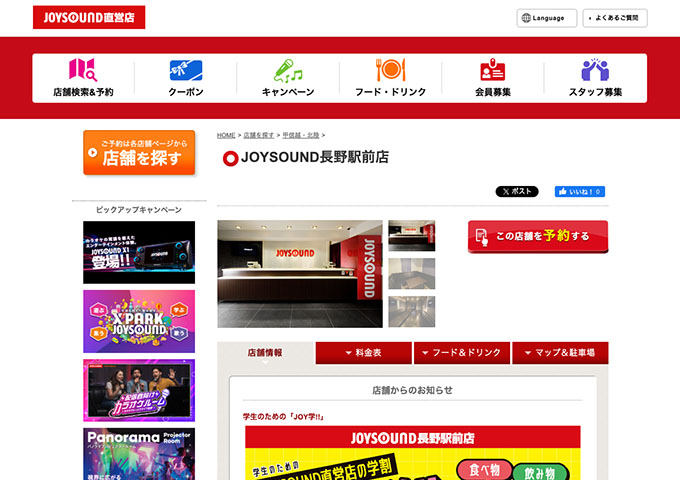Click the ピックアップキャンペーン heading

pos(139,210)
